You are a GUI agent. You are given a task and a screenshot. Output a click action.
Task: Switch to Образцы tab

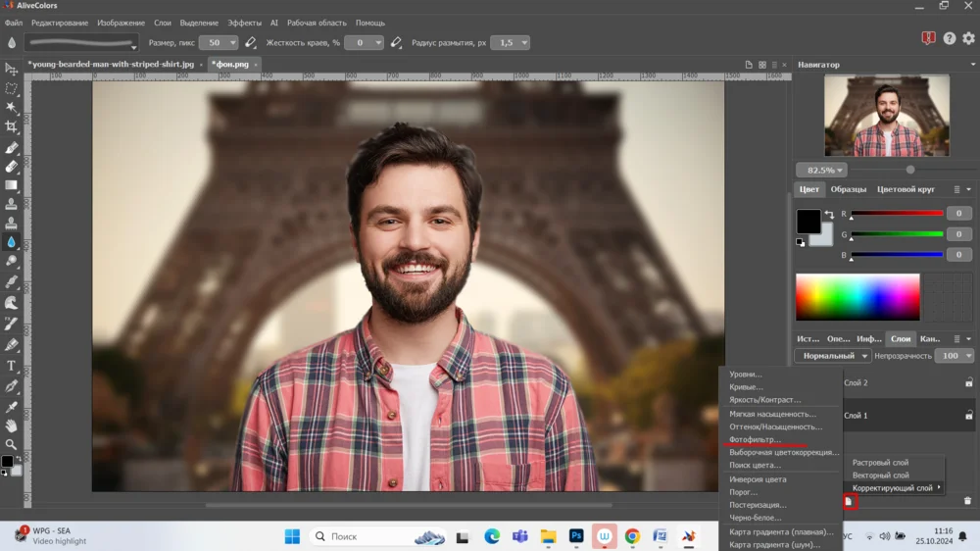point(848,189)
